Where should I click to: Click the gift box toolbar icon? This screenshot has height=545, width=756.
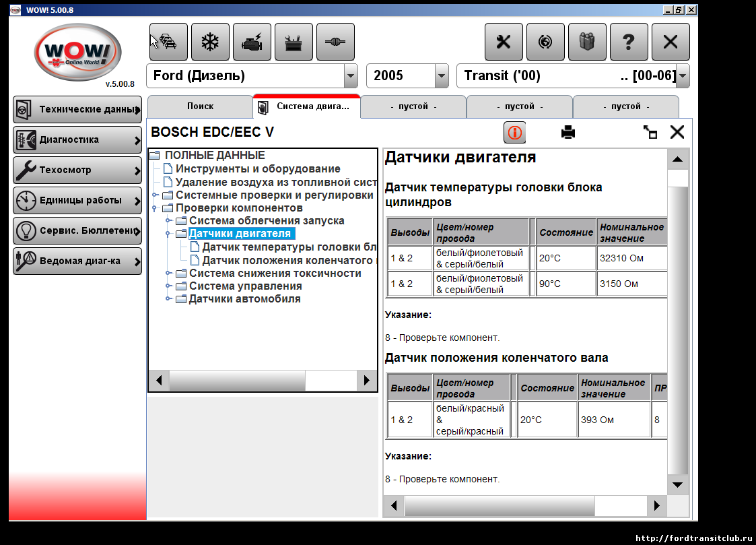[x=587, y=42]
